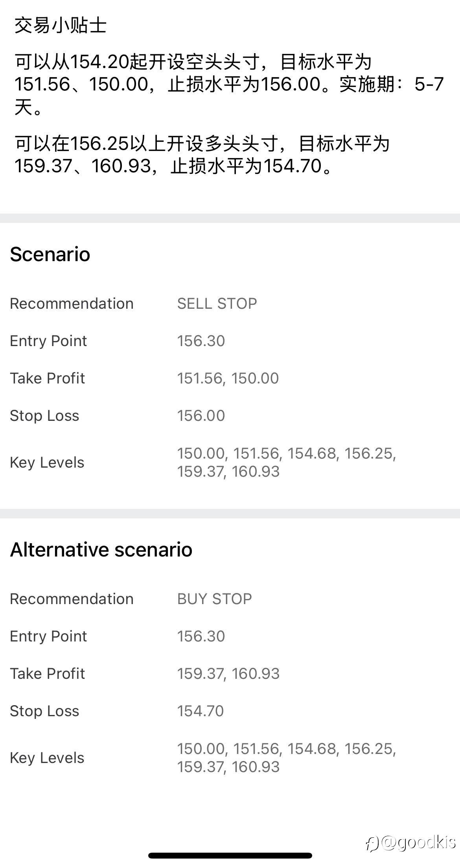Tap Entry Point label under BUY STOP

tap(48, 636)
